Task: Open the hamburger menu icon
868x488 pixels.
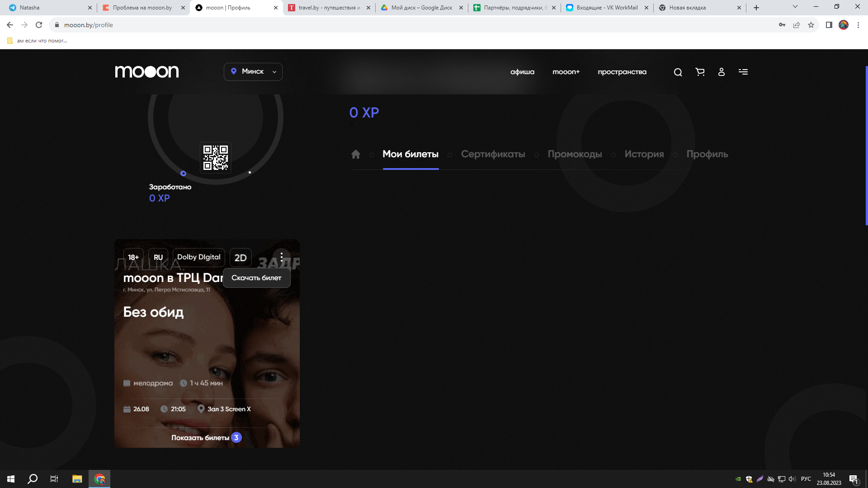Action: tap(743, 72)
